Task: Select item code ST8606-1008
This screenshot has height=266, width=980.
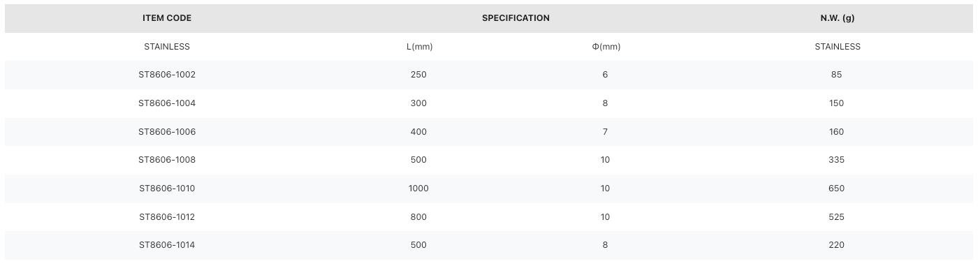Action: (x=167, y=160)
